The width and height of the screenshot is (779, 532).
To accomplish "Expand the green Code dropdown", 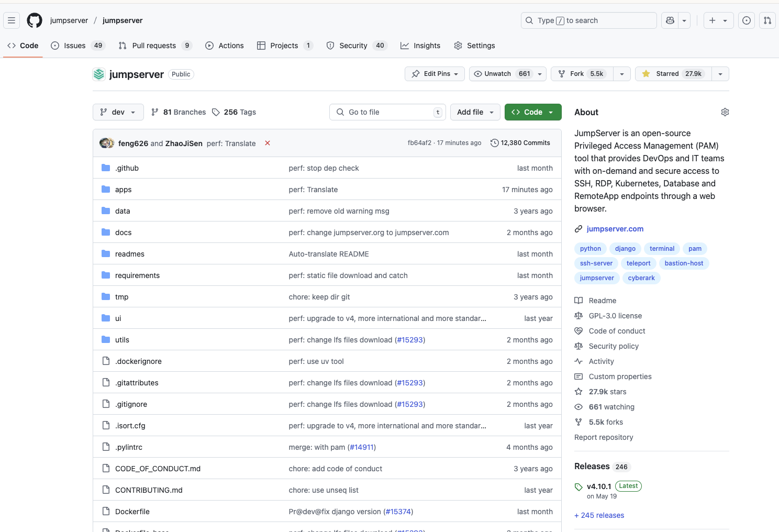I will coord(532,112).
